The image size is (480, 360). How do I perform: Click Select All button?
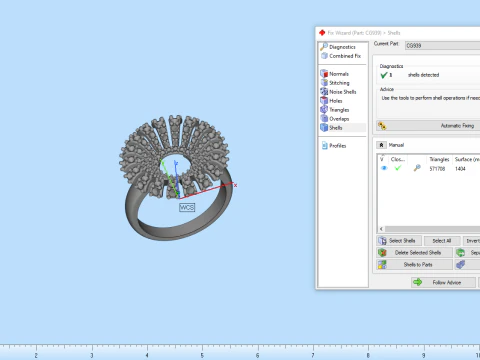click(442, 241)
